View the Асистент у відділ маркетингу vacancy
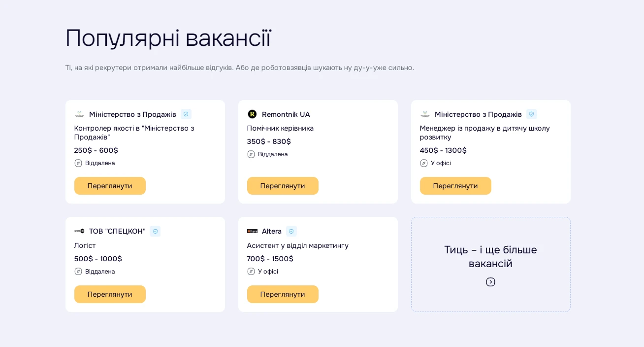Image resolution: width=644 pixels, height=347 pixels. [283, 294]
